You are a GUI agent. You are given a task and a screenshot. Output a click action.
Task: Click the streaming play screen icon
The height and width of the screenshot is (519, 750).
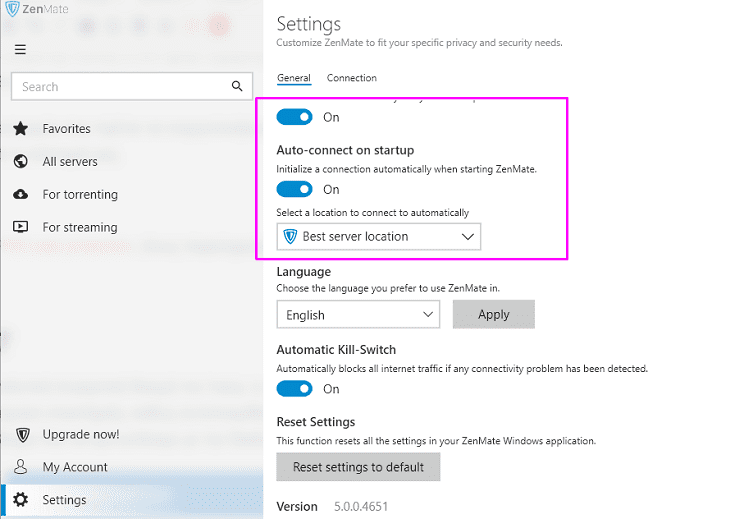click(21, 227)
